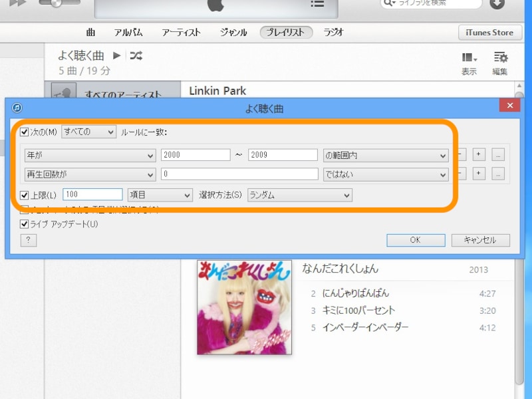This screenshot has height=399, width=532.
Task: Click the よく聴く曲 playlist title
Action: [80, 55]
